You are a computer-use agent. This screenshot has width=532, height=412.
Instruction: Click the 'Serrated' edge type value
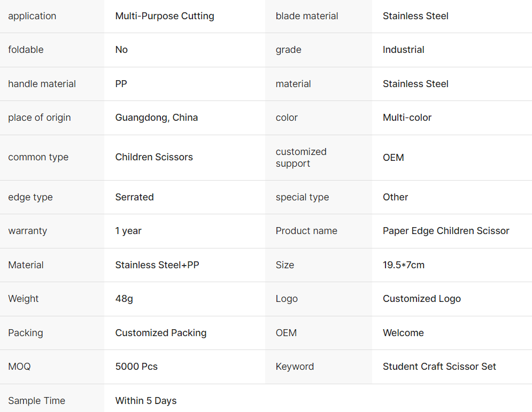135,197
